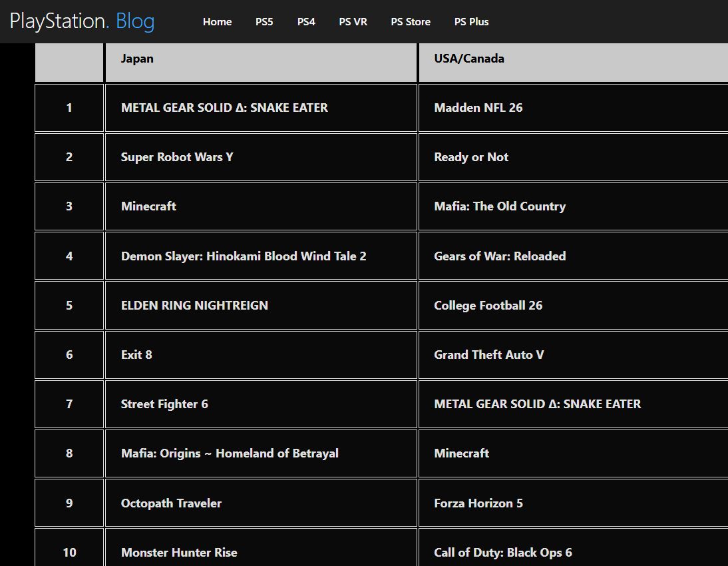The width and height of the screenshot is (728, 566).
Task: Open the PS5 navigation link
Action: (264, 22)
